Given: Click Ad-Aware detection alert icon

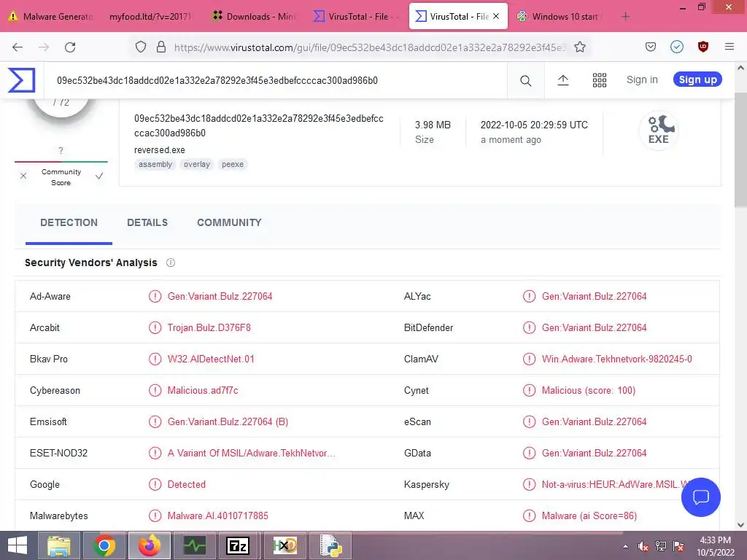Looking at the screenshot, I should [x=155, y=296].
